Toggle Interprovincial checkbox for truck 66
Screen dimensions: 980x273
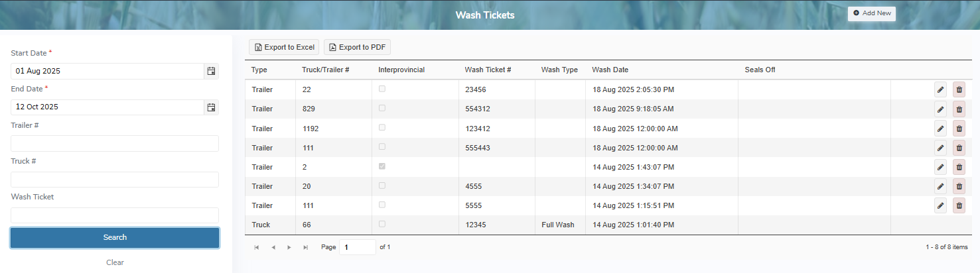[x=382, y=225]
